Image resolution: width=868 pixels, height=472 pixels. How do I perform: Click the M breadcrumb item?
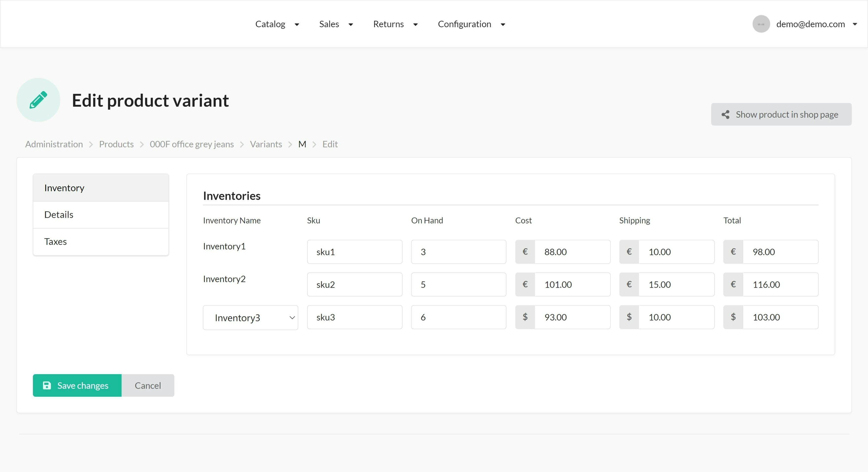click(302, 144)
